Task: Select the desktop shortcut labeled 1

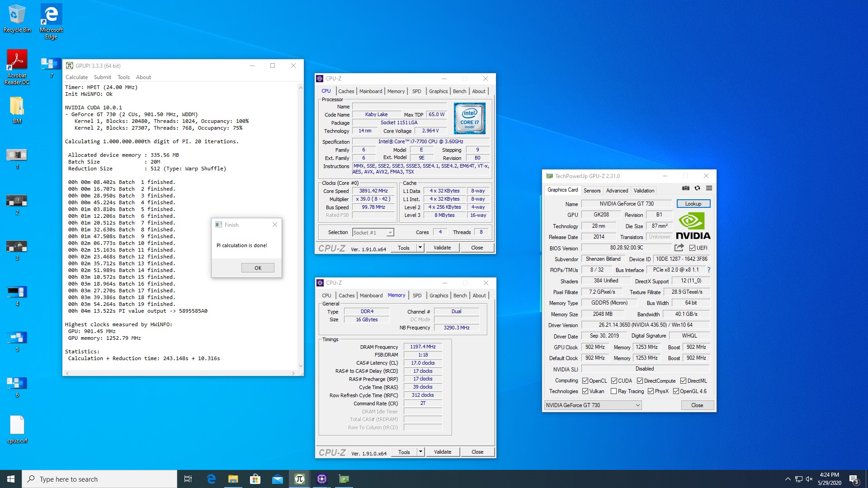Action: pyautogui.click(x=17, y=159)
